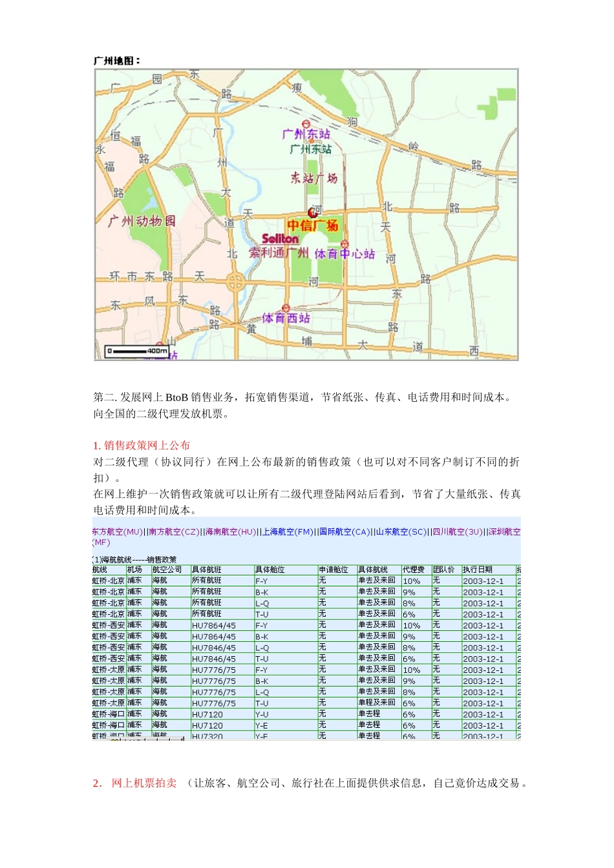Click the line 向全国的二级代理发放机票
614x868 pixels.
click(x=161, y=413)
